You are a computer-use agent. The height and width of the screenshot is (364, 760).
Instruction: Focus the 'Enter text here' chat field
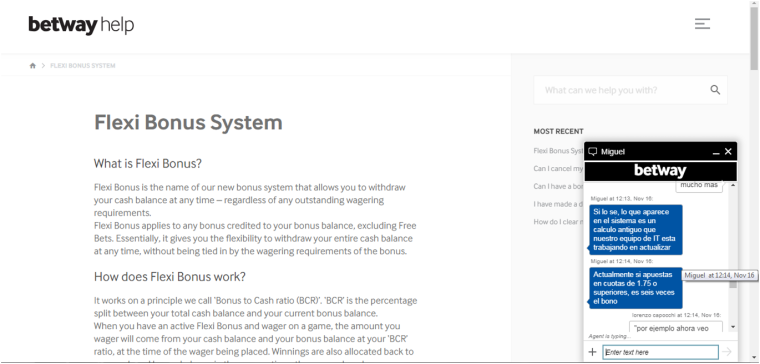pos(661,352)
